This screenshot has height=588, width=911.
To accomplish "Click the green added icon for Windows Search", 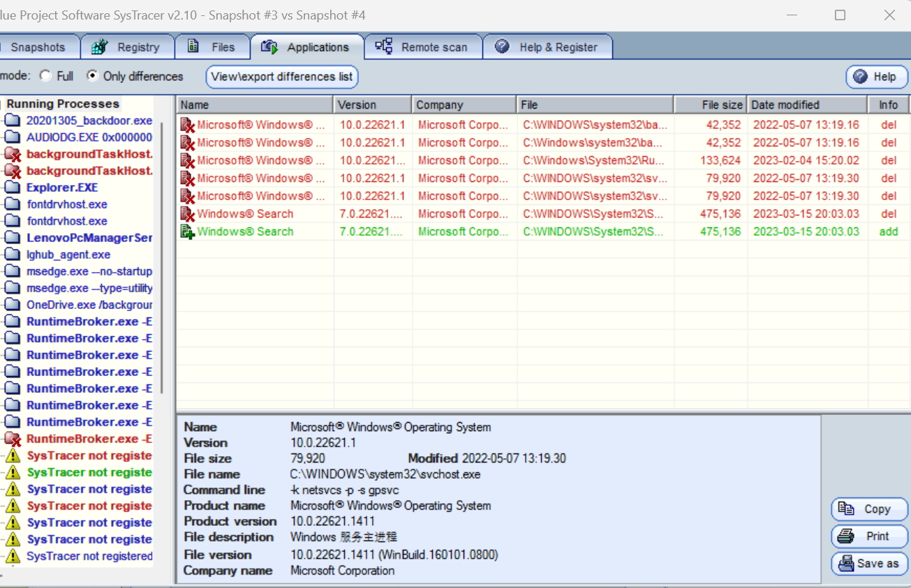I will coord(187,232).
